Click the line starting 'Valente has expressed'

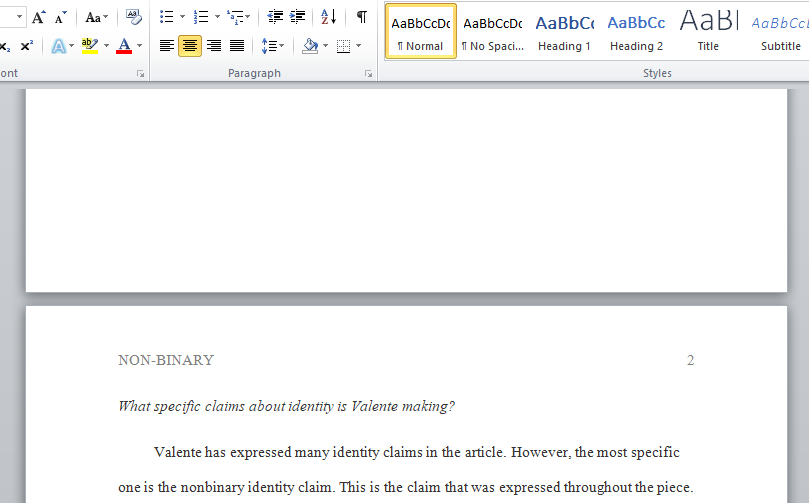[417, 452]
